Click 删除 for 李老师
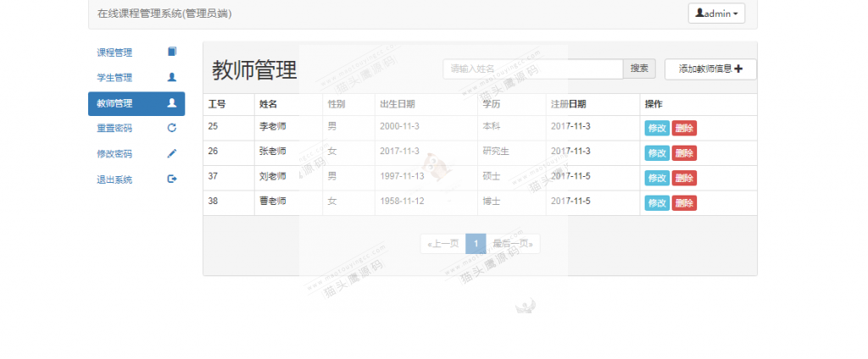Viewport: 868px width, 359px height. click(684, 129)
